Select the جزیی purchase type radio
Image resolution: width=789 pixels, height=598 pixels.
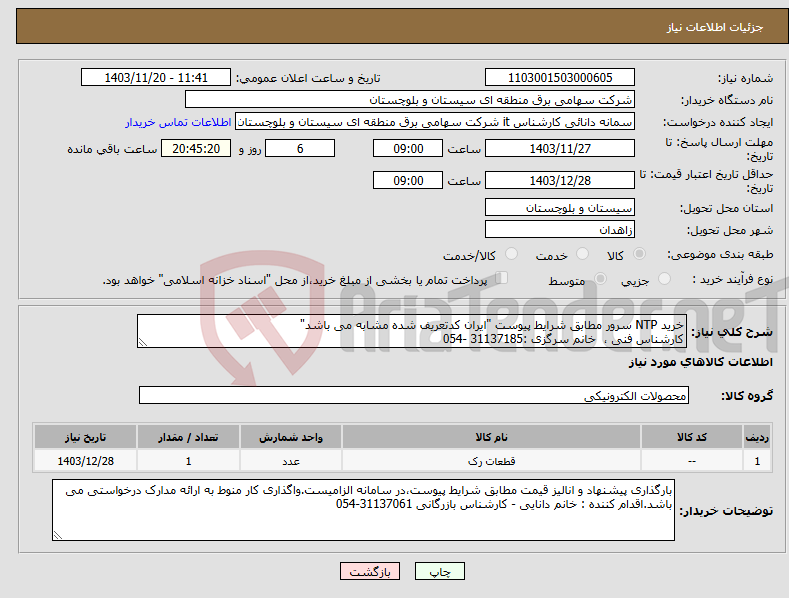pyautogui.click(x=664, y=279)
